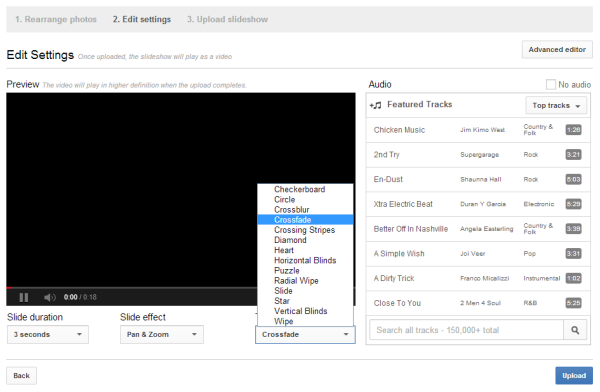Click the Electronic genre label

(x=539, y=204)
